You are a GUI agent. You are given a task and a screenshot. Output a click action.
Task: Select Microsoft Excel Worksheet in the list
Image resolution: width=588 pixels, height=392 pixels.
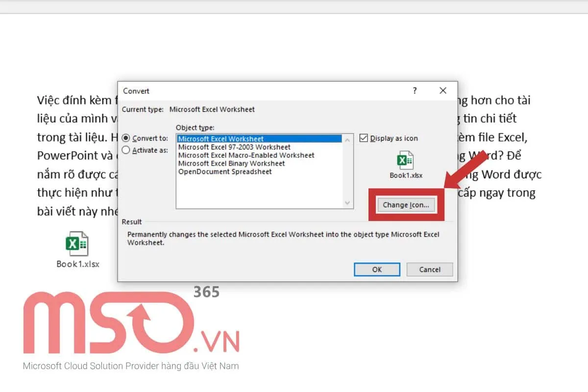220,139
